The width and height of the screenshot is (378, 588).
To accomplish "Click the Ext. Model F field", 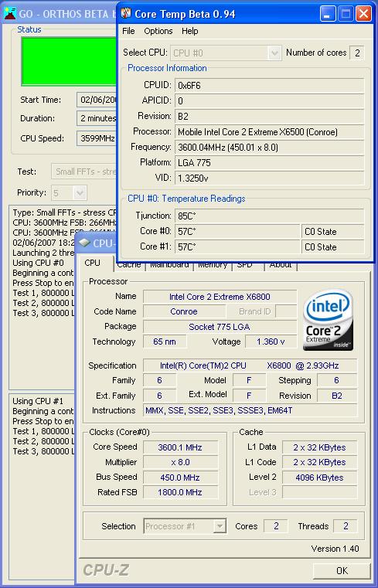I will pos(249,396).
